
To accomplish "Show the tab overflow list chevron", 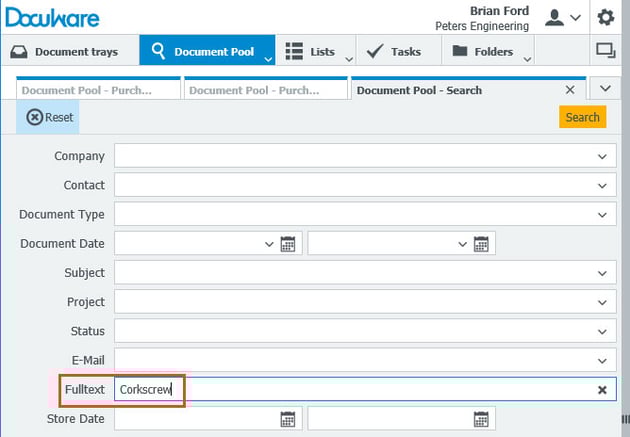I will (604, 89).
